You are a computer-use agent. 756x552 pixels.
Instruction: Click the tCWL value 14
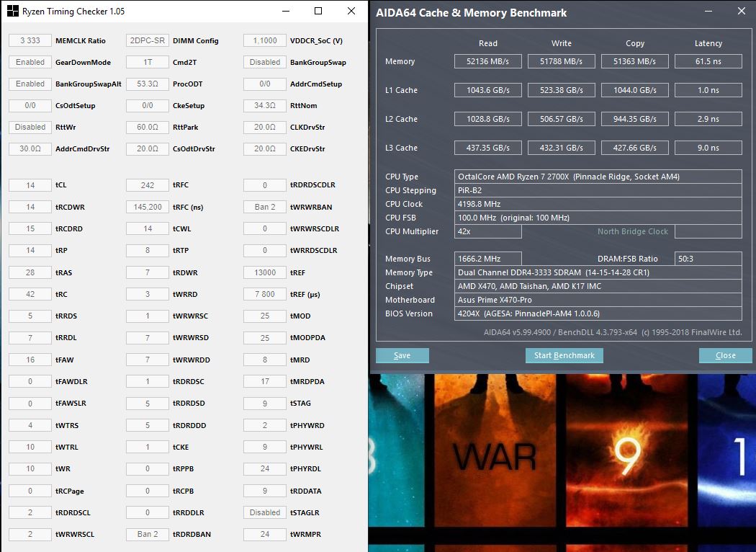(147, 228)
